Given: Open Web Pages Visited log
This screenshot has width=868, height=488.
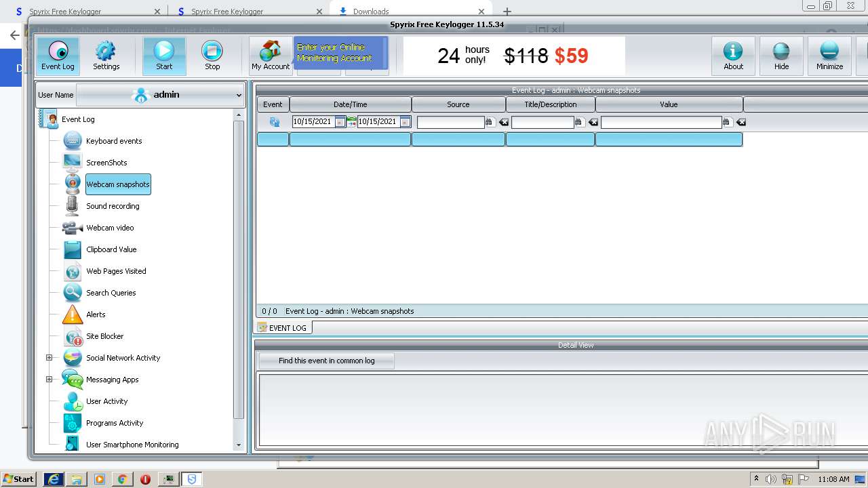Looking at the screenshot, I should point(116,271).
